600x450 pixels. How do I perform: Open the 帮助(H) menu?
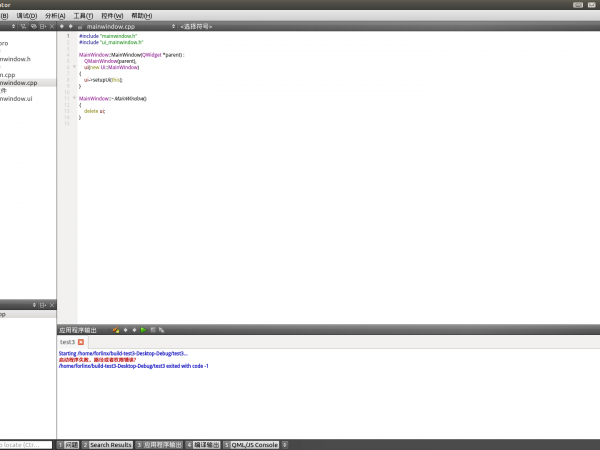pyautogui.click(x=142, y=16)
